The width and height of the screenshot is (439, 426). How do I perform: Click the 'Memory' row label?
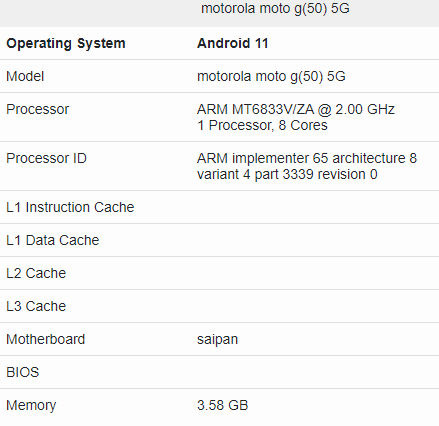(31, 406)
